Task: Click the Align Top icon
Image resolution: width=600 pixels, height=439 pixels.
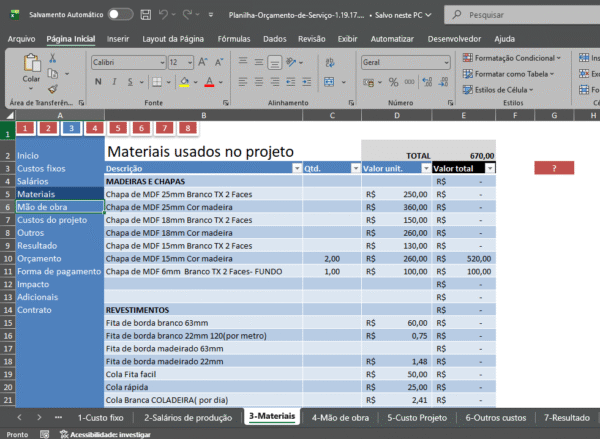Action: (243, 62)
